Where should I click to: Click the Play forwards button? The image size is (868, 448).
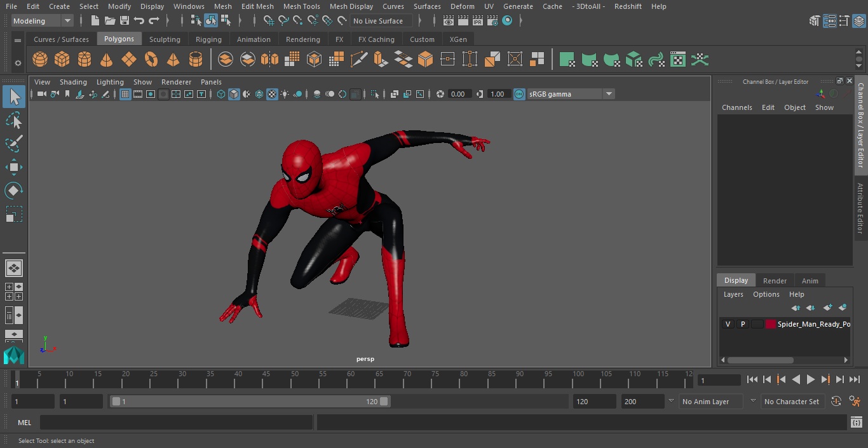811,379
